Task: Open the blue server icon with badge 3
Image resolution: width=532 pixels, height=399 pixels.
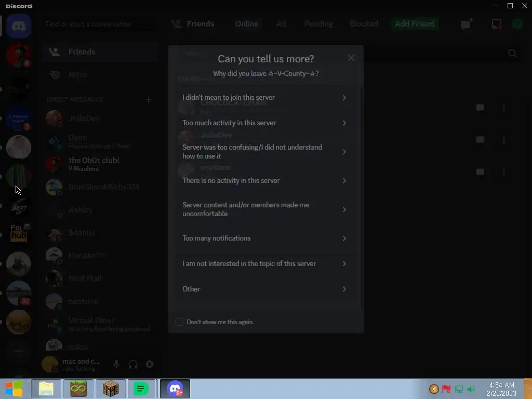Action: tap(19, 118)
